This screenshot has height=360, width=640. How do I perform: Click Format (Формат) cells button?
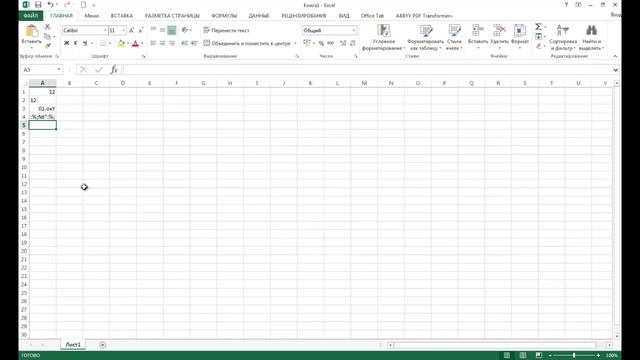click(x=520, y=37)
